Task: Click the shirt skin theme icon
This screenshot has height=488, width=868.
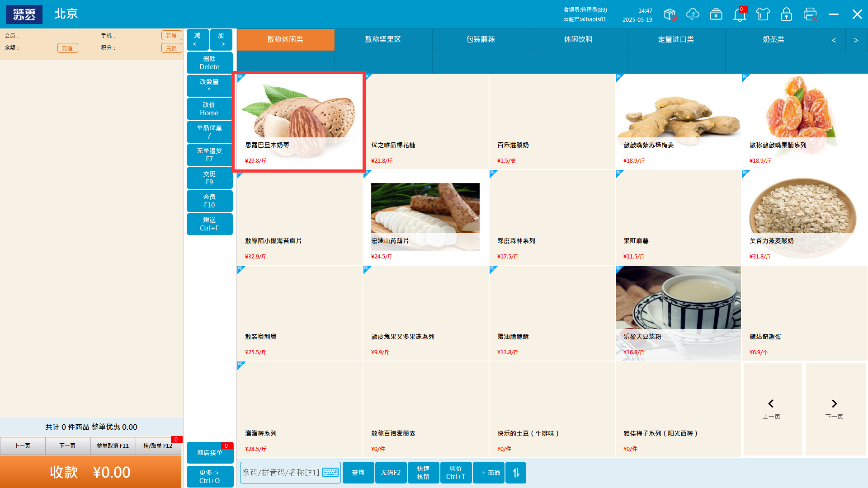Action: 763,14
